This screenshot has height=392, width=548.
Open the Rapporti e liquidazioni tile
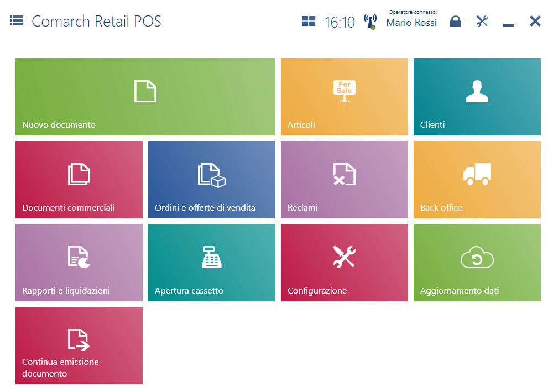click(79, 263)
